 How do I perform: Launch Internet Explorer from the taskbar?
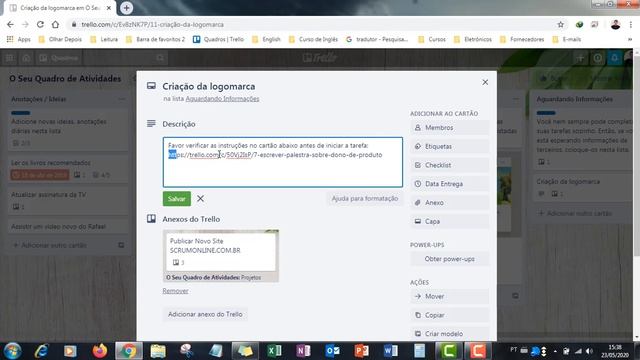42,351
